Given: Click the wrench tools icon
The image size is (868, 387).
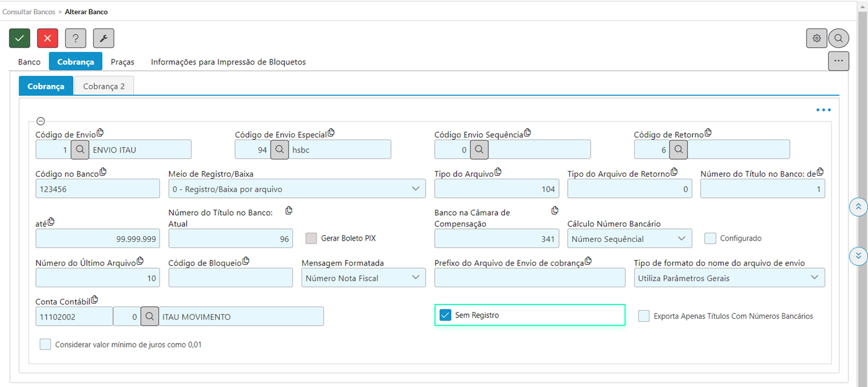Looking at the screenshot, I should coord(104,38).
